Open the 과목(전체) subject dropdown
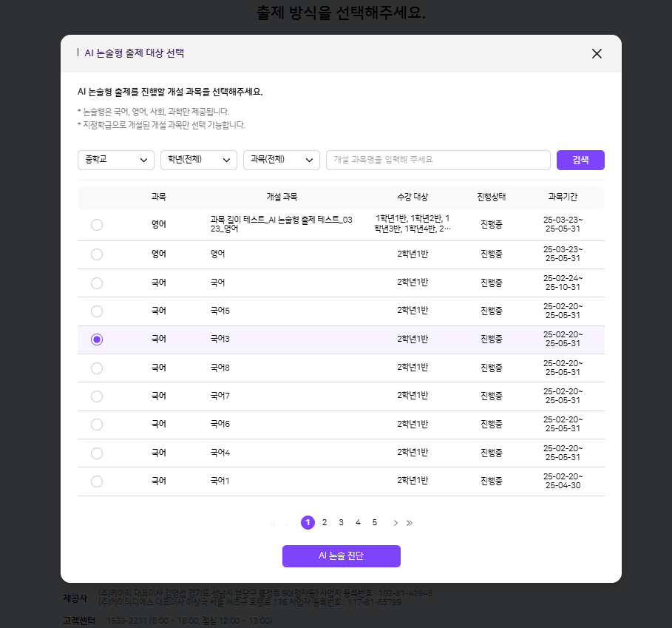 pyautogui.click(x=281, y=160)
